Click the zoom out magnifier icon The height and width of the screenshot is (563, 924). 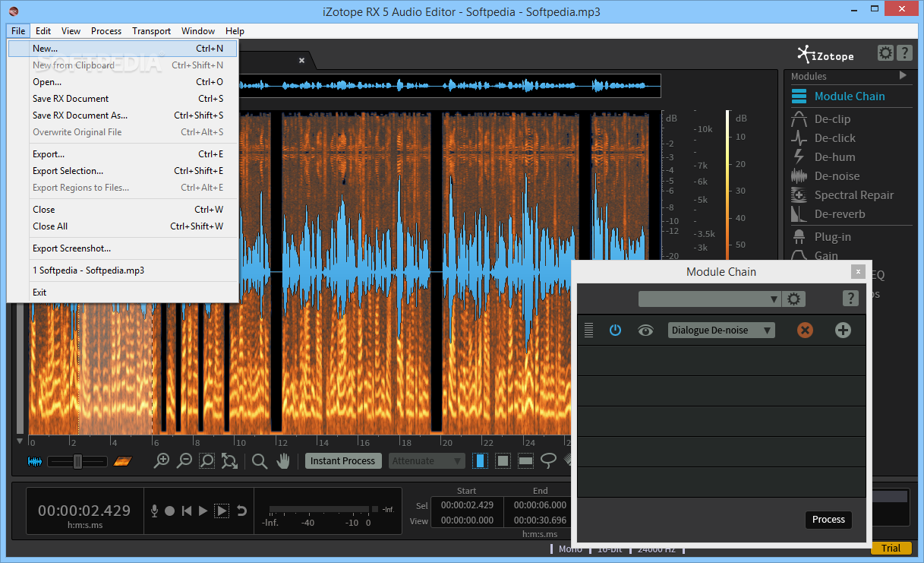point(184,460)
